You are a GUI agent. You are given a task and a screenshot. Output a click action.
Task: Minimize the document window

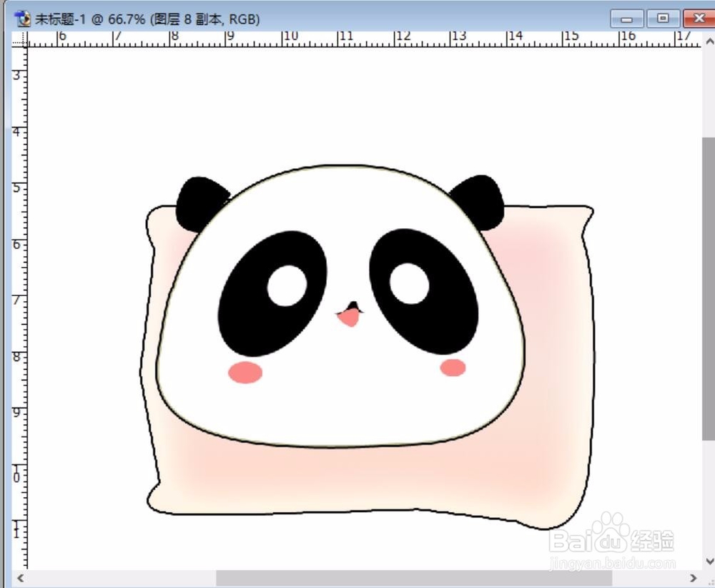(x=626, y=19)
